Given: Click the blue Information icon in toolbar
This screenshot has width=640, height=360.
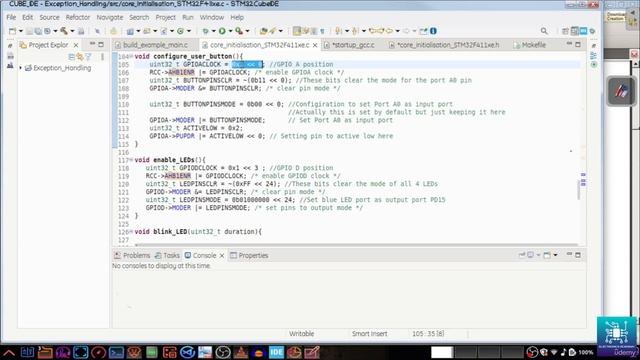Looking at the screenshot, I should (x=433, y=31).
